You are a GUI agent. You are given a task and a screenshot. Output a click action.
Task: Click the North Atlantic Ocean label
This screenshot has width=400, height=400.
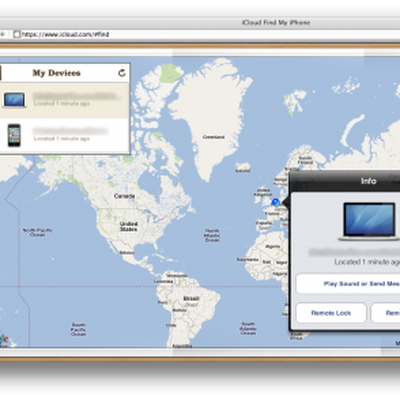212,235
